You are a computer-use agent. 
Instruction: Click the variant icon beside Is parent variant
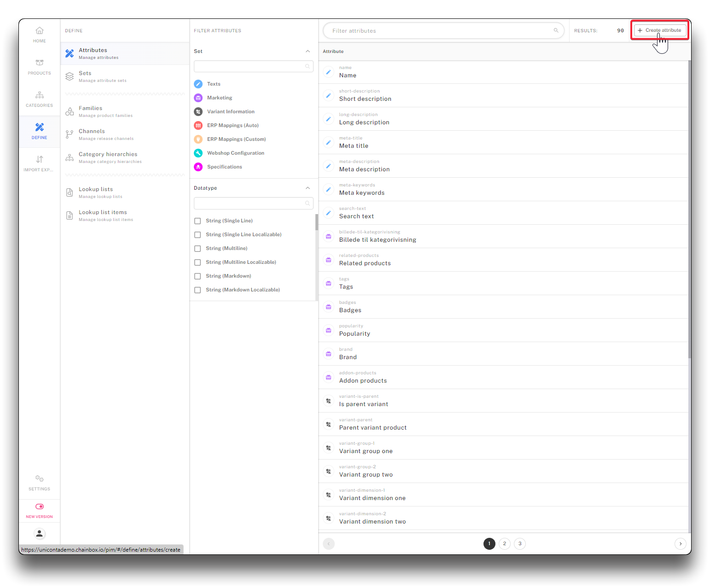[x=329, y=401]
